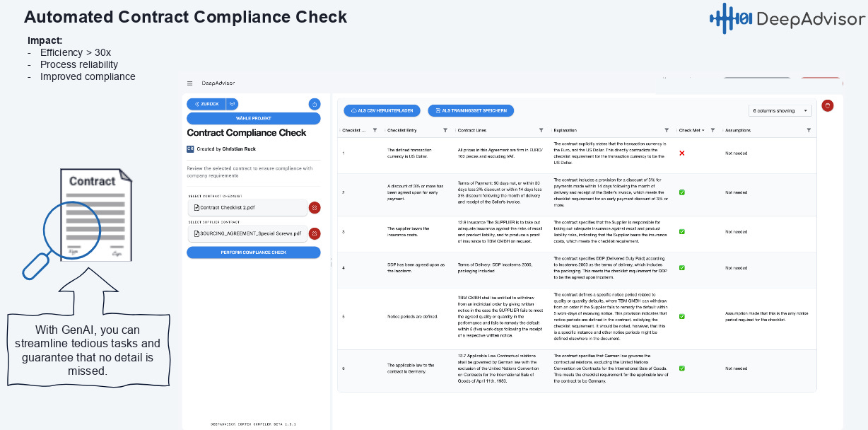
Task: Click green check mark in row 6
Action: pos(682,368)
